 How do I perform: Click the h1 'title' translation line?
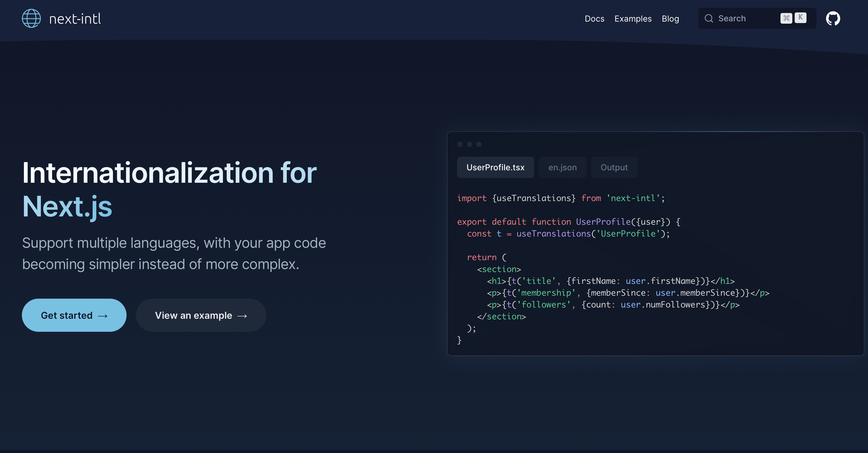[x=610, y=281]
